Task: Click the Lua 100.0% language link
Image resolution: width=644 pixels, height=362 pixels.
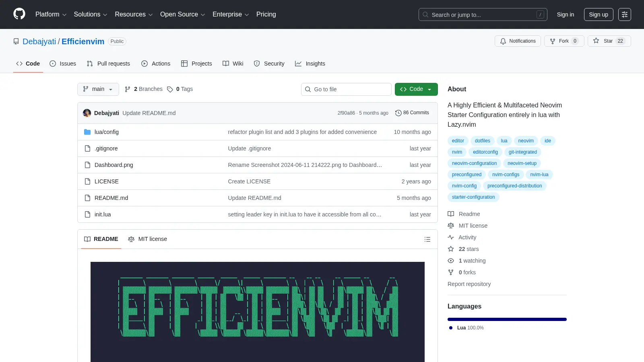Action: point(466,328)
